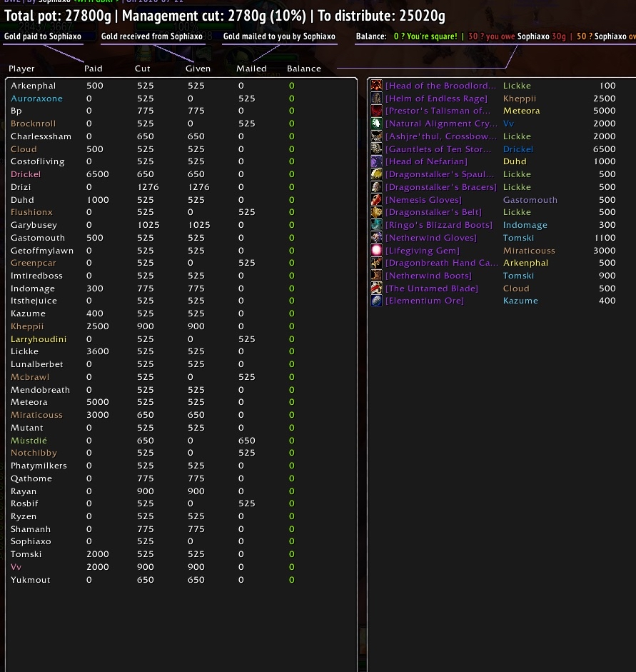Click the Netherwind Gloves icon

[376, 237]
